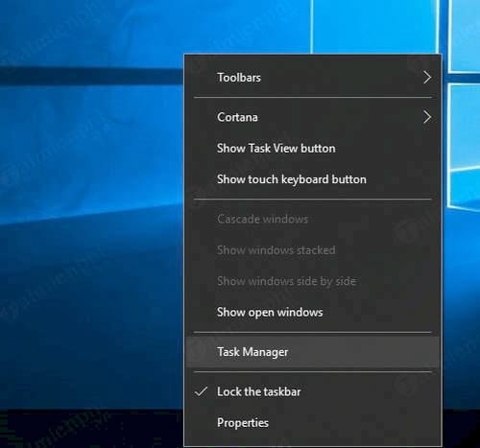Open taskbar Properties

313,423
